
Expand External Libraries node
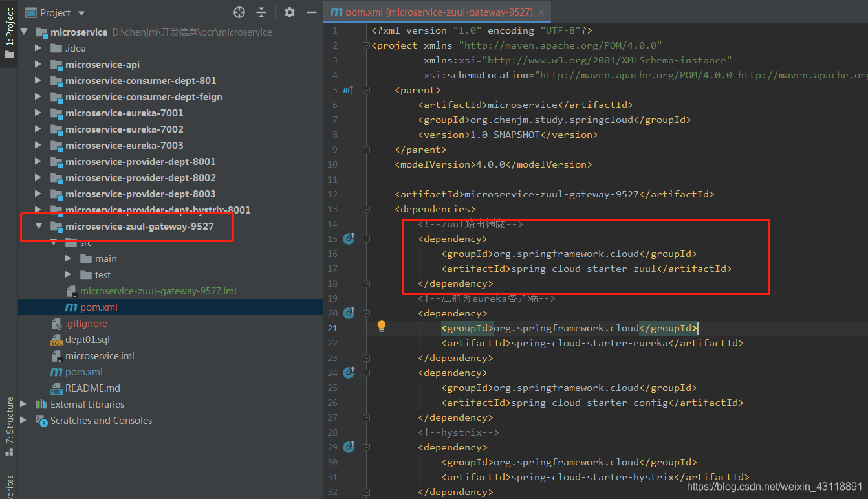pos(25,405)
